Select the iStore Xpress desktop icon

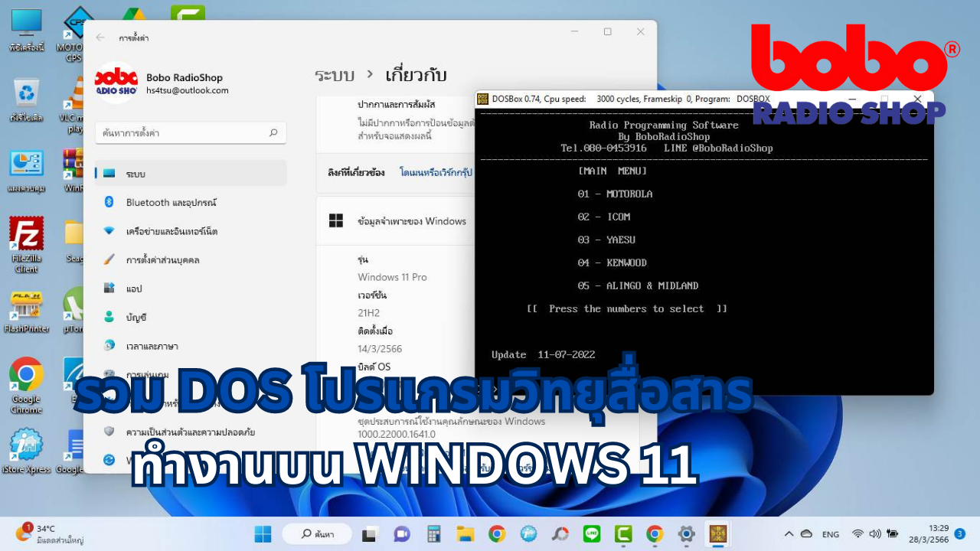coord(26,452)
